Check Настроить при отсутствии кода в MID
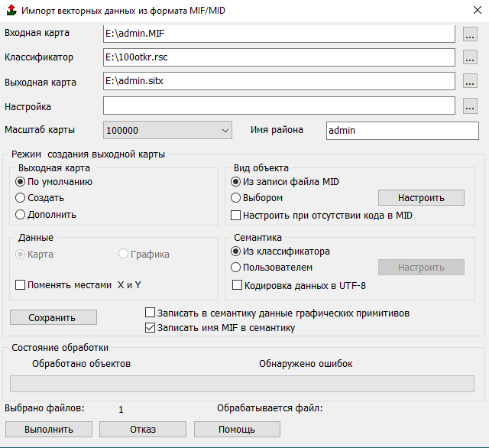Image resolution: width=489 pixels, height=448 pixels. [x=237, y=216]
